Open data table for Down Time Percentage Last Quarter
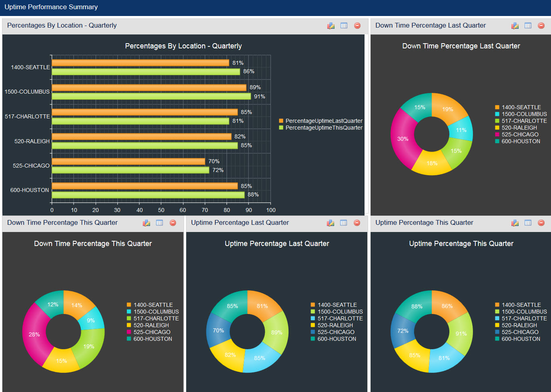Image resolution: width=551 pixels, height=392 pixels. coord(527,25)
